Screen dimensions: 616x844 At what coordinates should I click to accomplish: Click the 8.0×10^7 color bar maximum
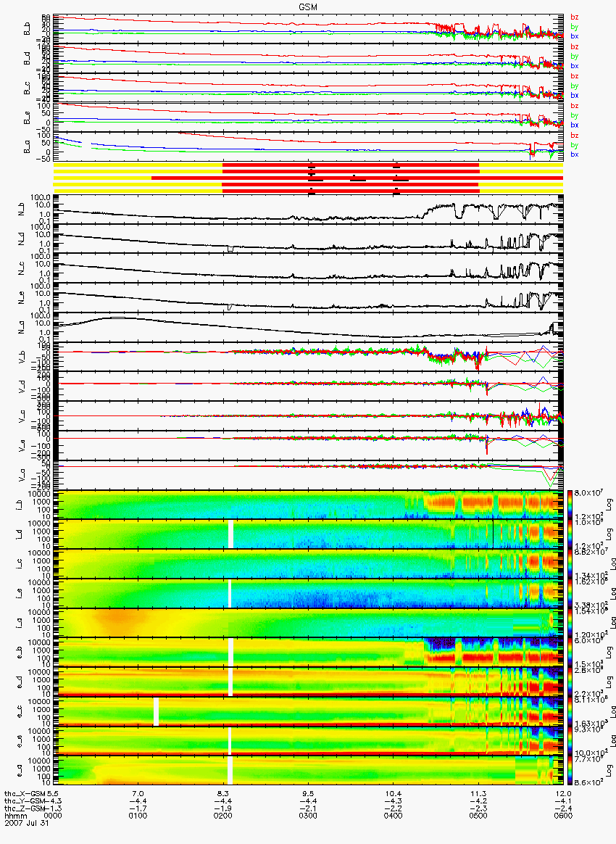point(588,493)
